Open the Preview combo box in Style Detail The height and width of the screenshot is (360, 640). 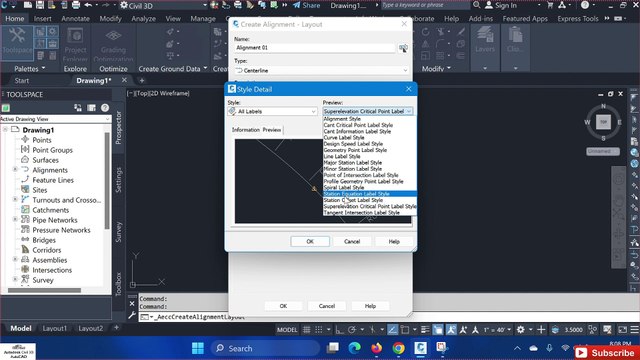[x=368, y=111]
